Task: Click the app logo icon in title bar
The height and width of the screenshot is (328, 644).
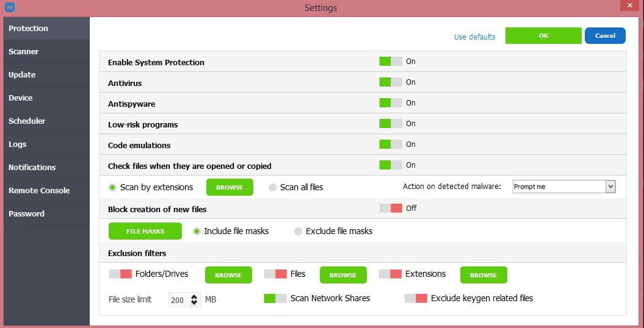Action: point(9,8)
